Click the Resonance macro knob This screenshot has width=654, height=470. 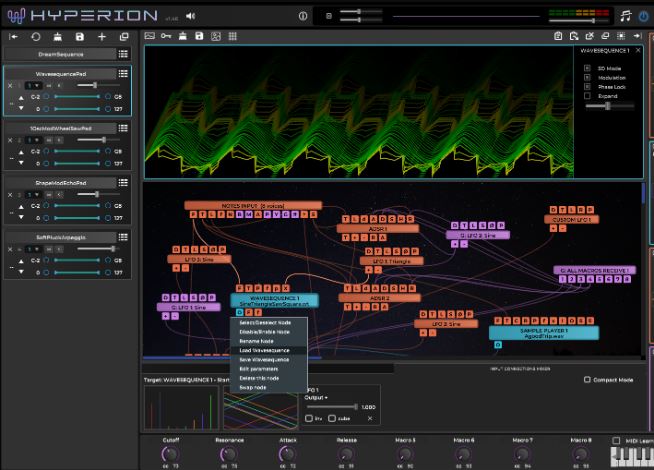coord(229,454)
